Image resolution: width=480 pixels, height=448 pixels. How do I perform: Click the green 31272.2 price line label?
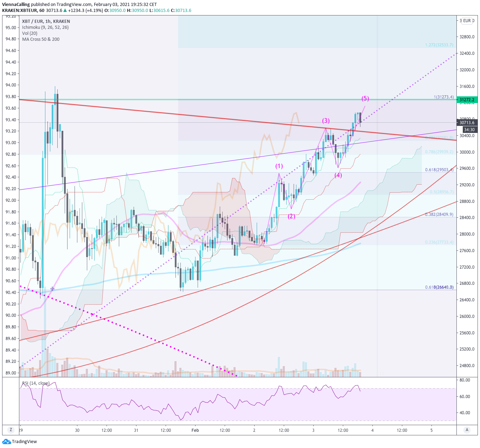pos(467,100)
